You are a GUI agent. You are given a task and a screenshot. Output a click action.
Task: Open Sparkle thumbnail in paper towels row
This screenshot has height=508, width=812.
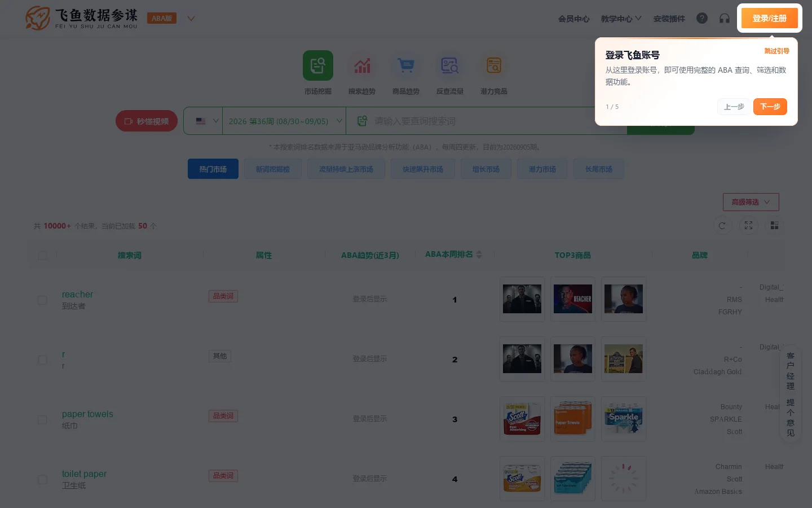(624, 419)
